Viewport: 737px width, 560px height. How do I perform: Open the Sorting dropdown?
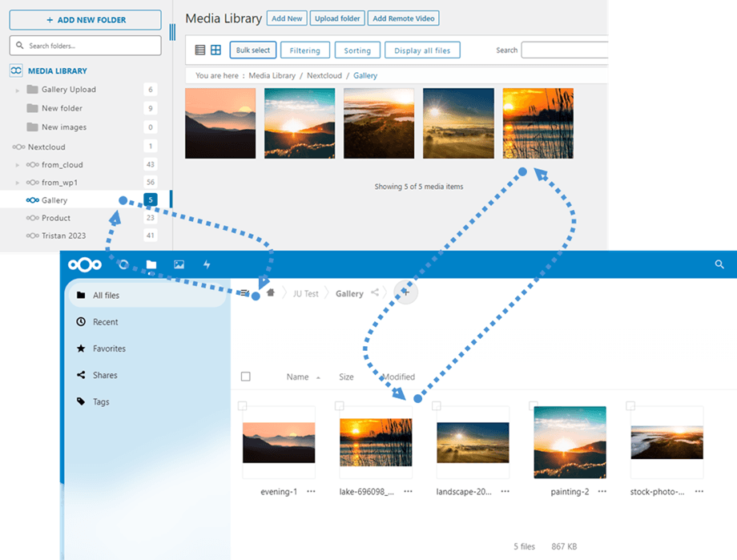tap(357, 50)
